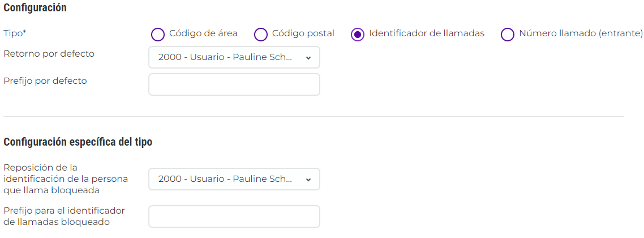
Task: Select the "Código de área" radio button
Action: [x=158, y=34]
